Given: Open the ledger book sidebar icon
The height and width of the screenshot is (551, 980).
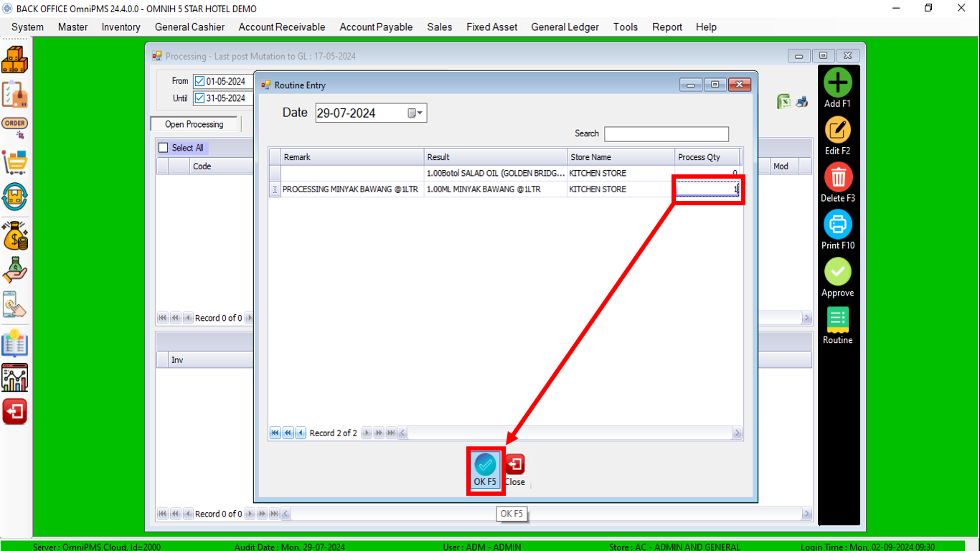Looking at the screenshot, I should point(14,343).
